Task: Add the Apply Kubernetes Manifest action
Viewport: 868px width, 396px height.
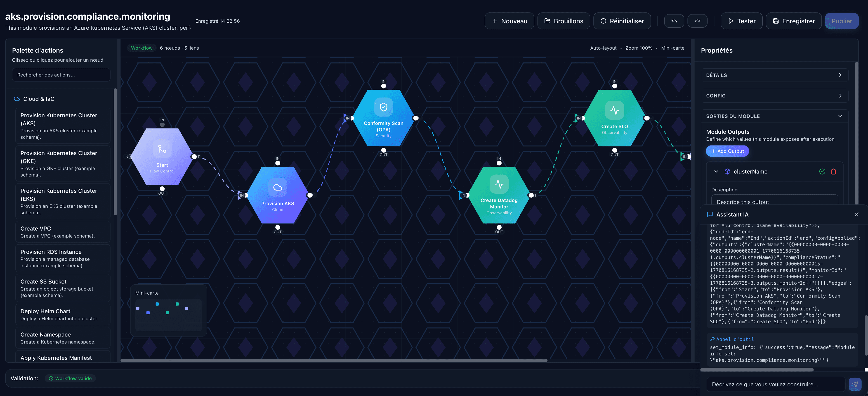Action: pos(63,357)
